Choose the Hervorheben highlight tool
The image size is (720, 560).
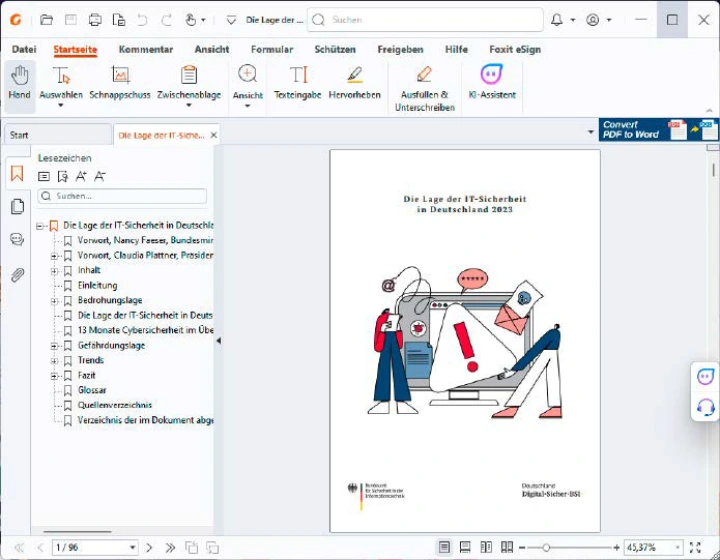(x=355, y=83)
